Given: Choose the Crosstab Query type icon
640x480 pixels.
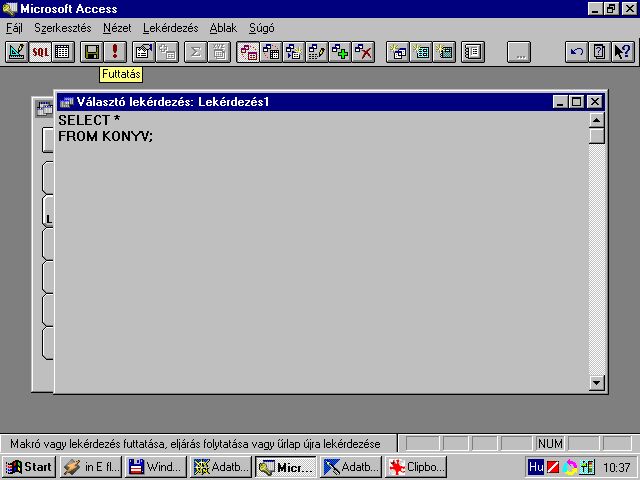Looking at the screenshot, I should [271, 52].
